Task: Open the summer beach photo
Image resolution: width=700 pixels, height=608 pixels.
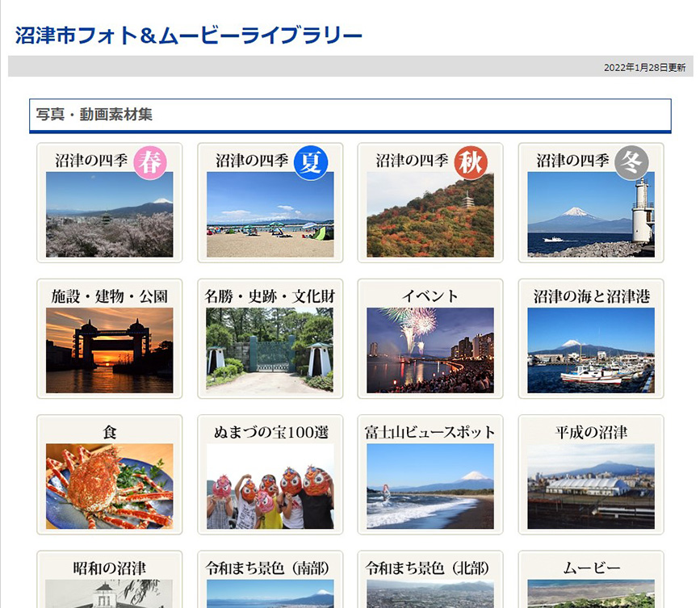Action: click(x=270, y=214)
